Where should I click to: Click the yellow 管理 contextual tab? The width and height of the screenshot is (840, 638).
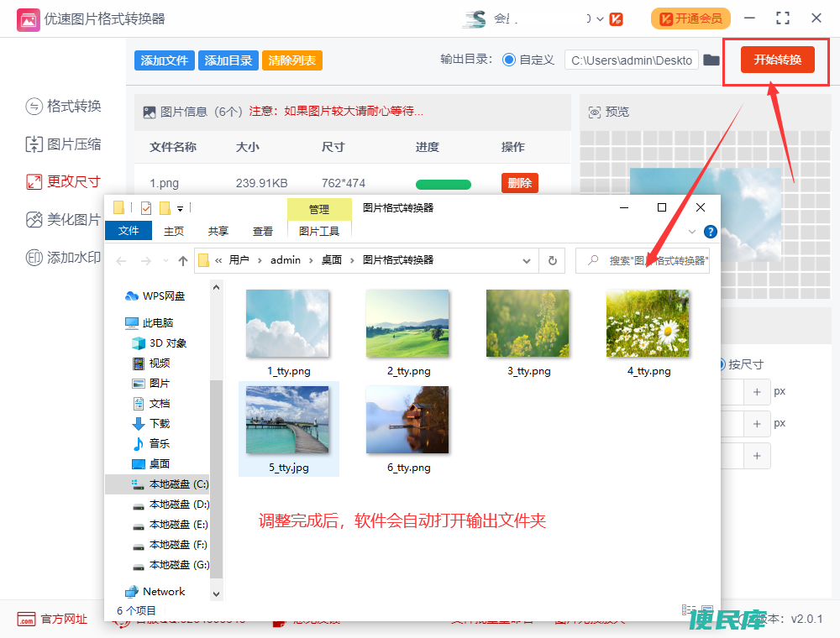coord(319,209)
